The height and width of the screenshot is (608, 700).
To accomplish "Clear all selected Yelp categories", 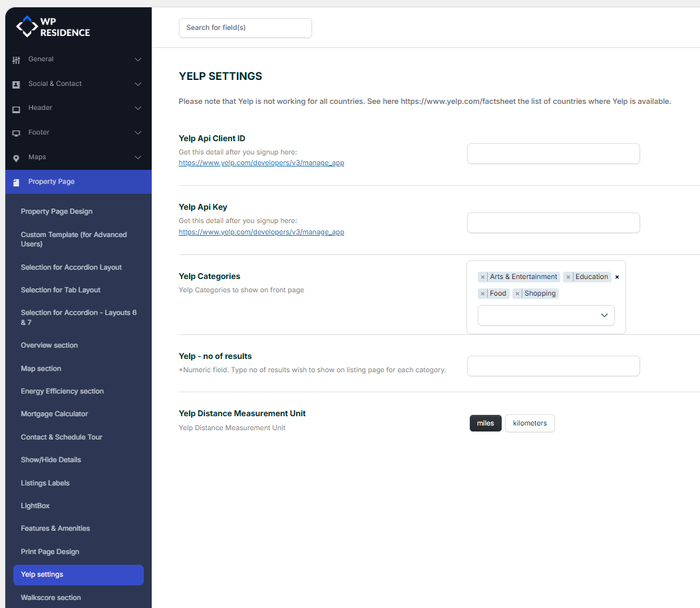I will tap(617, 277).
